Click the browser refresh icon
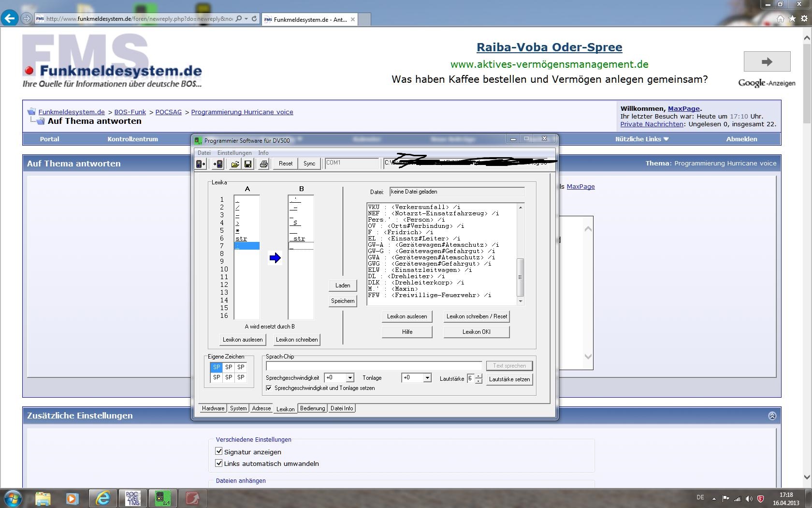The width and height of the screenshot is (812, 508). click(x=254, y=19)
